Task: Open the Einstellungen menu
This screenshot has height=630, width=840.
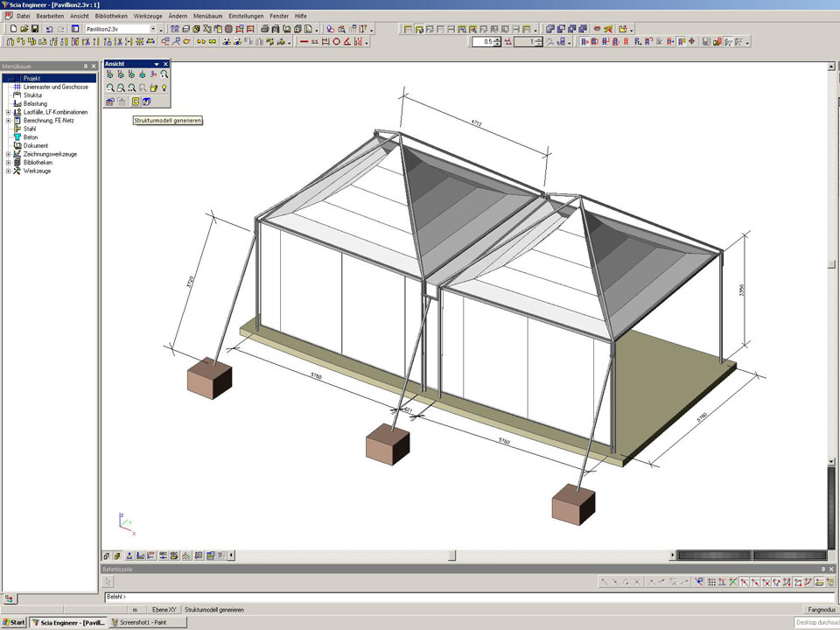Action: click(x=246, y=16)
